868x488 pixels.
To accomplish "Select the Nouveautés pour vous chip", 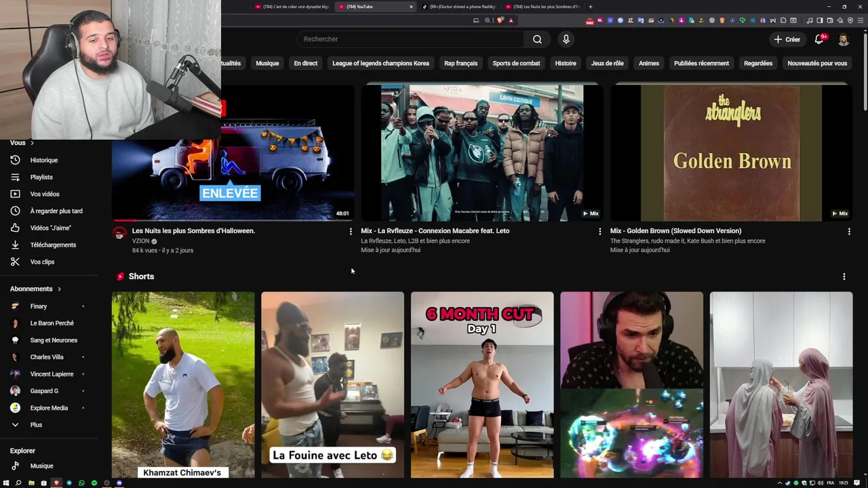I will click(x=817, y=63).
